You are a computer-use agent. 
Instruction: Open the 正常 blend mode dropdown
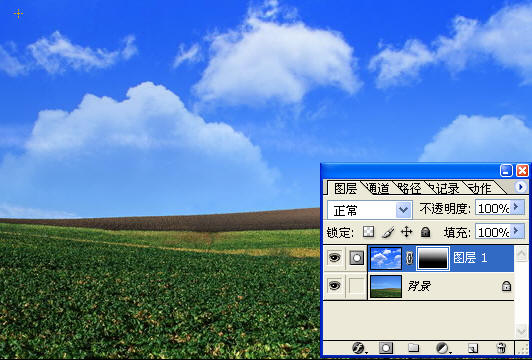point(403,210)
